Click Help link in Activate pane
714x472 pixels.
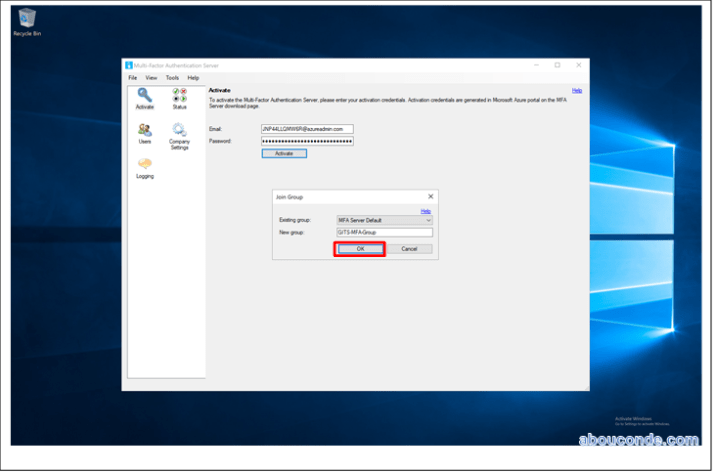pos(577,90)
